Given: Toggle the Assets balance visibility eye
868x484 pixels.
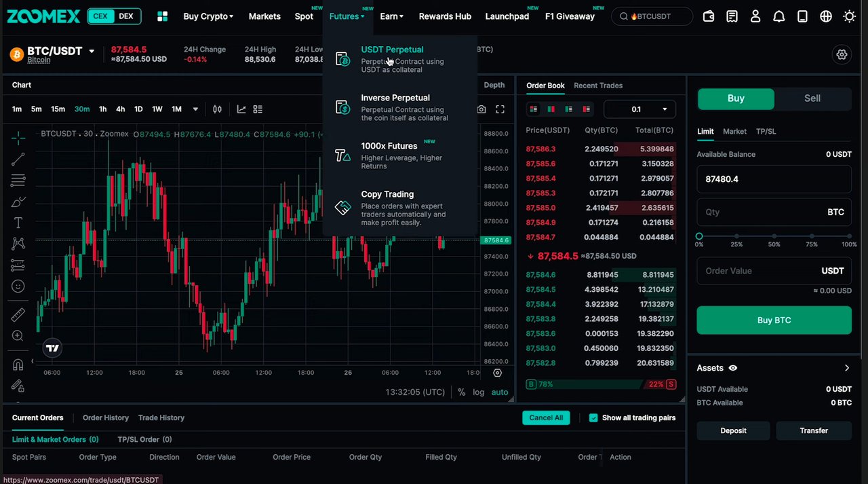Looking at the screenshot, I should point(733,368).
